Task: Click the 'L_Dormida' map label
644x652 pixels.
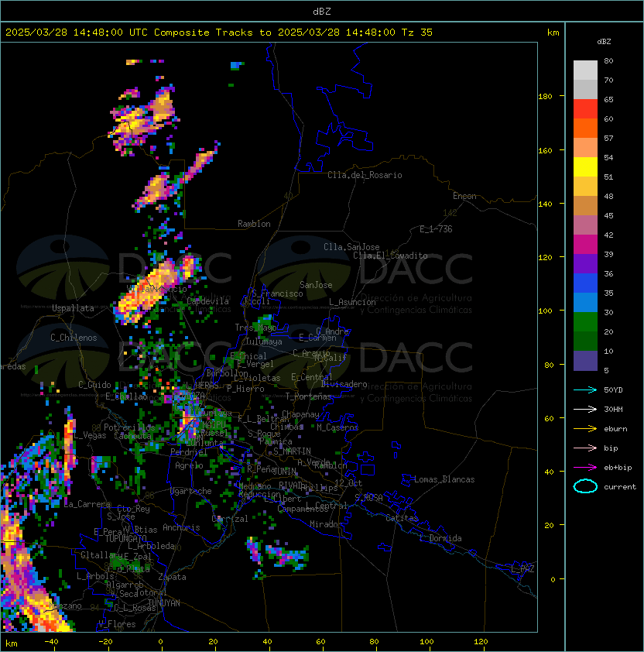Action: click(440, 538)
